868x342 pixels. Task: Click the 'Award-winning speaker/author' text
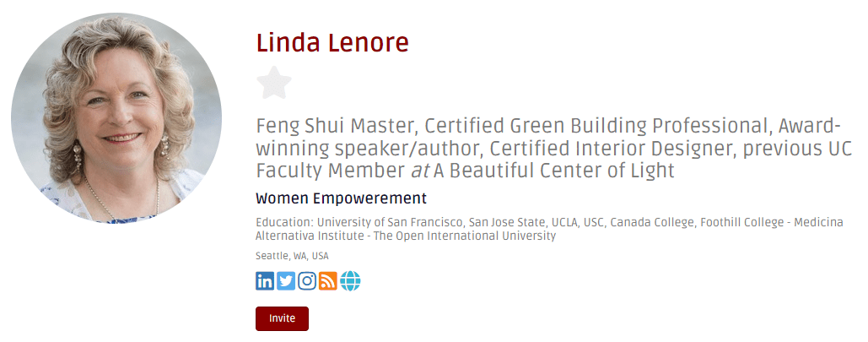pos(371,149)
